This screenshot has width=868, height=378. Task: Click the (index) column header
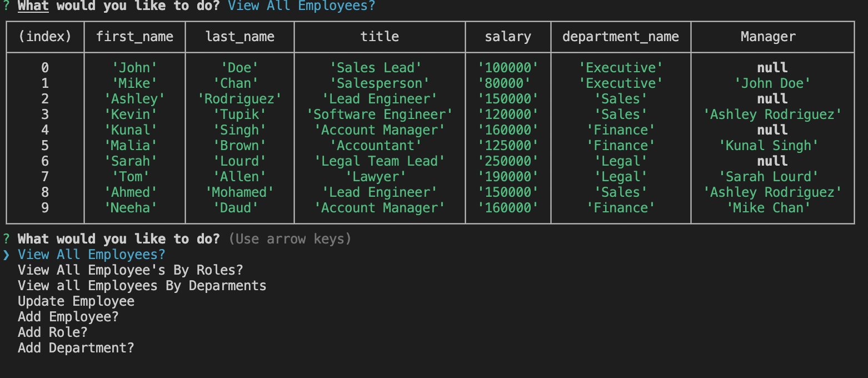click(45, 37)
